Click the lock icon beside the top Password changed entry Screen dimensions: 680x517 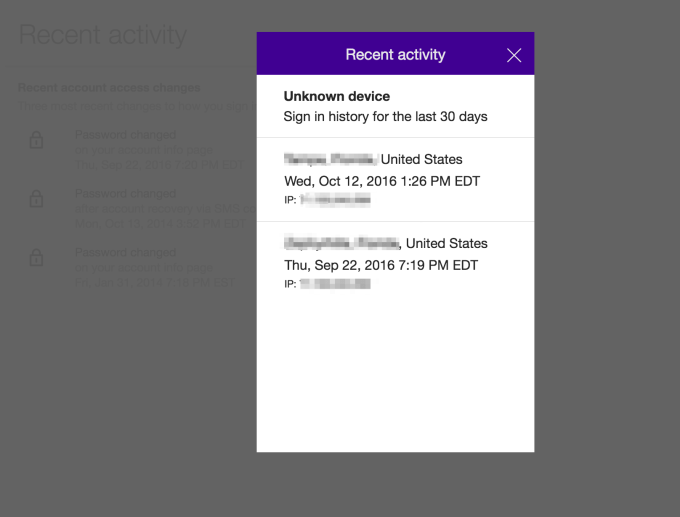coord(37,141)
